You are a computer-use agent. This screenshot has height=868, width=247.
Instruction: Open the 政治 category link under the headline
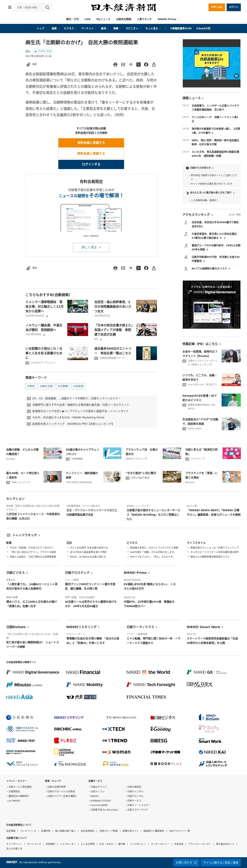28,51
